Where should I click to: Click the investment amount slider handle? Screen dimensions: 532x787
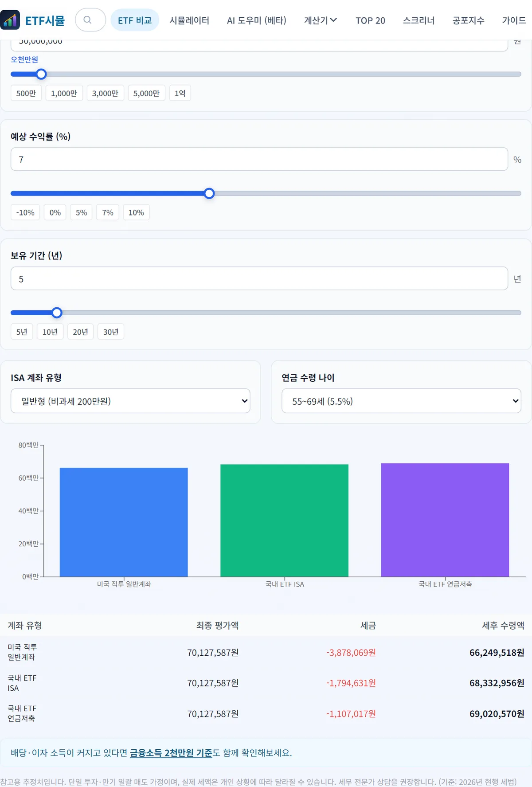[41, 74]
